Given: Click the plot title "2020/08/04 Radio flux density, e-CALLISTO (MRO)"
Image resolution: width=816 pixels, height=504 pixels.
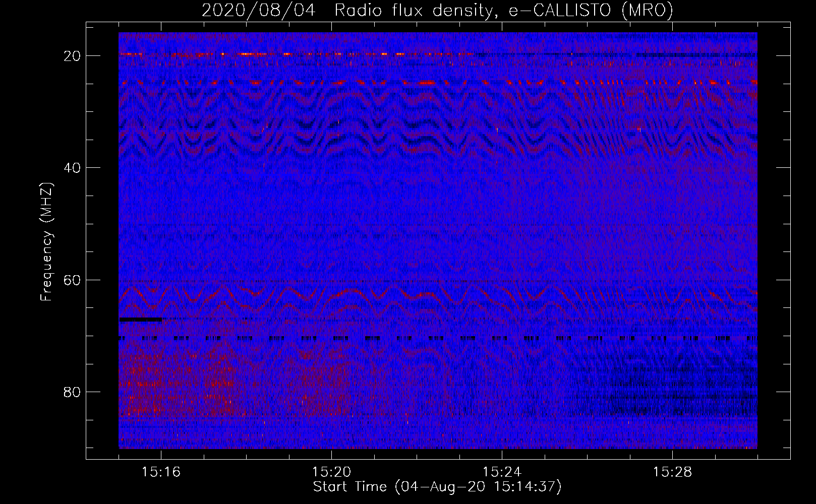Looking at the screenshot, I should (x=437, y=10).
